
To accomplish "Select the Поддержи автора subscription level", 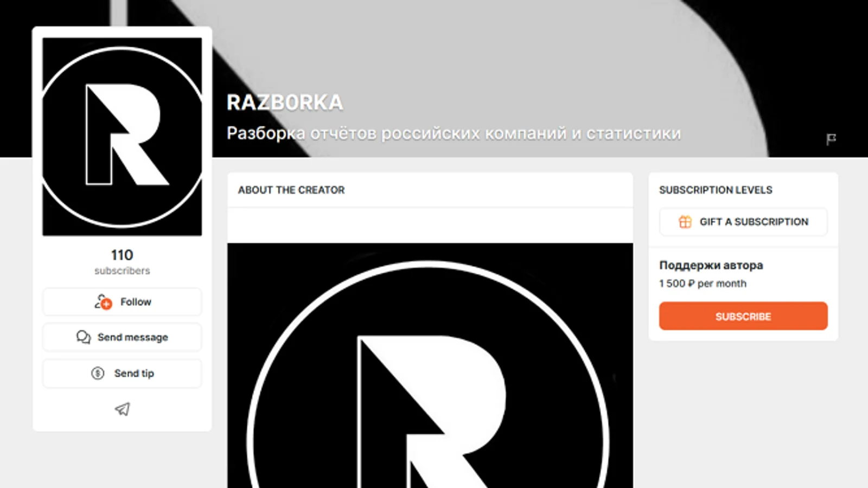I will [x=711, y=266].
